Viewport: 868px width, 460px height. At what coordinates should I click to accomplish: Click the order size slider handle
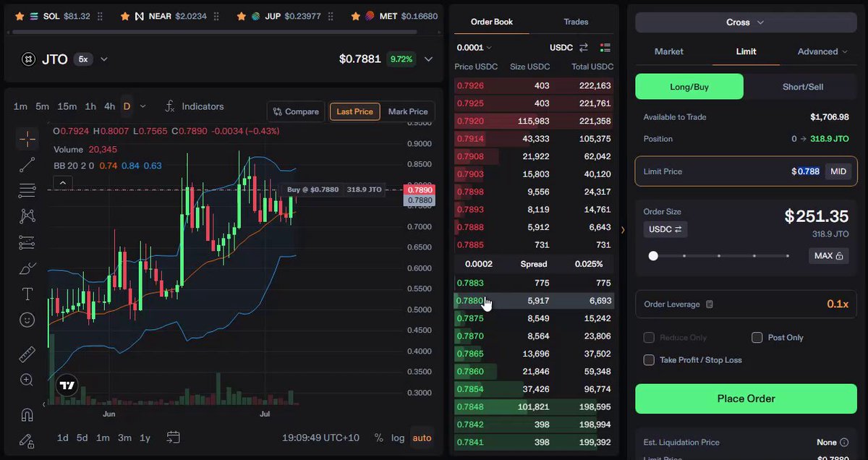click(x=653, y=256)
